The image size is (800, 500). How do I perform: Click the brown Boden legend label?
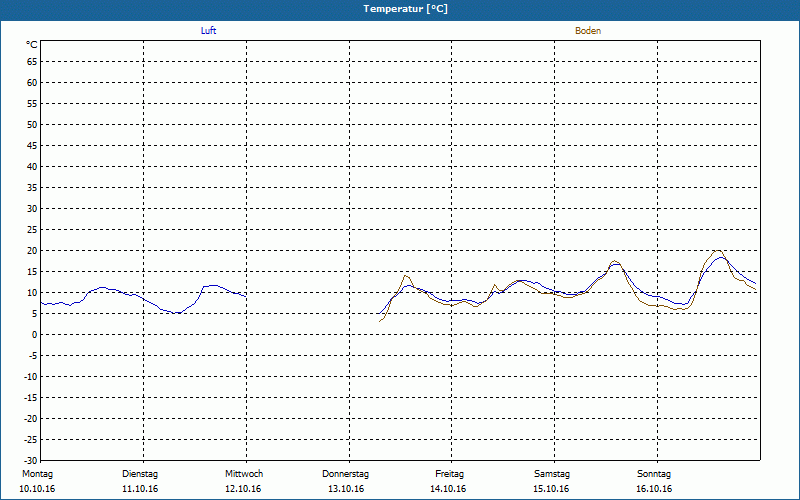coord(588,31)
